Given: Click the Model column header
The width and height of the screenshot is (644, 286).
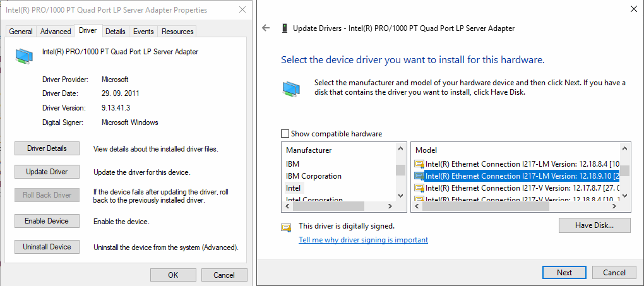Looking at the screenshot, I should [x=426, y=150].
